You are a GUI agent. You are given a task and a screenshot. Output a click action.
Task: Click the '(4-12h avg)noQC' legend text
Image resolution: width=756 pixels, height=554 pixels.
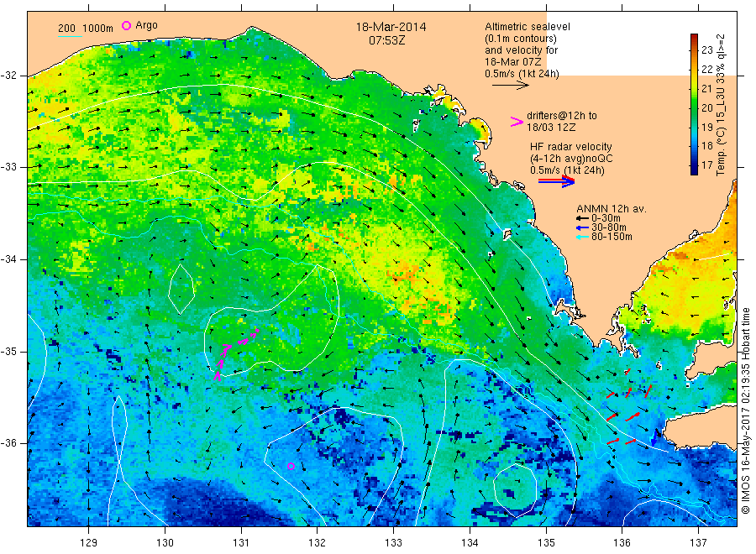(x=571, y=159)
